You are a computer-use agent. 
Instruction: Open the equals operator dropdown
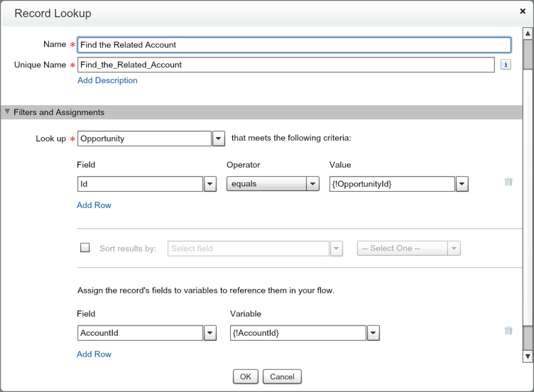click(x=312, y=184)
